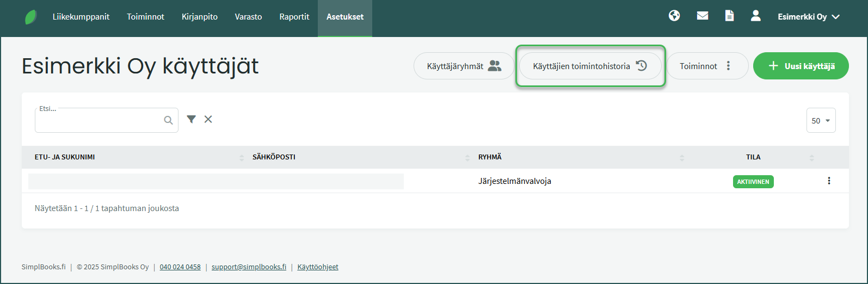This screenshot has height=284, width=868.
Task: Sort by Etu- ja sukunimi column
Action: click(x=65, y=157)
